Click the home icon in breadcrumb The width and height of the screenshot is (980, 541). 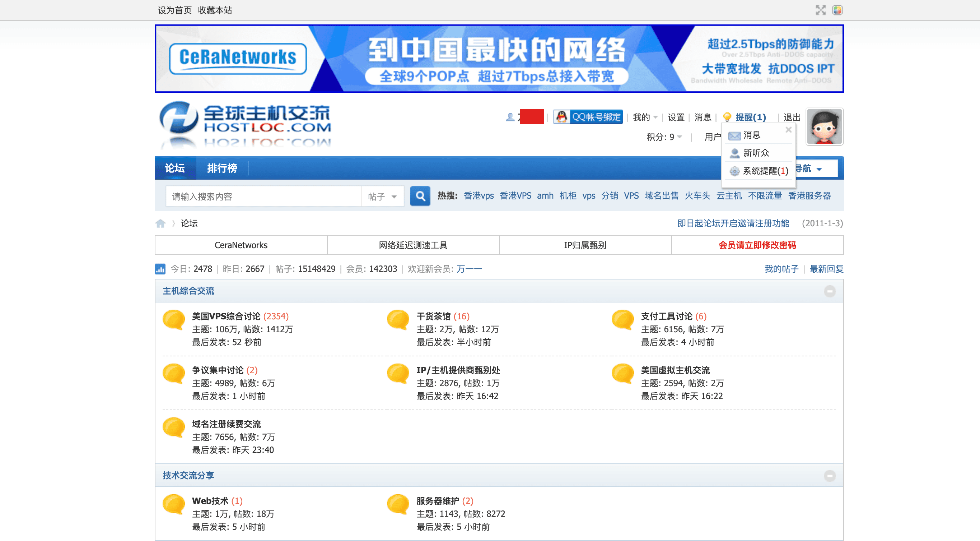click(160, 223)
